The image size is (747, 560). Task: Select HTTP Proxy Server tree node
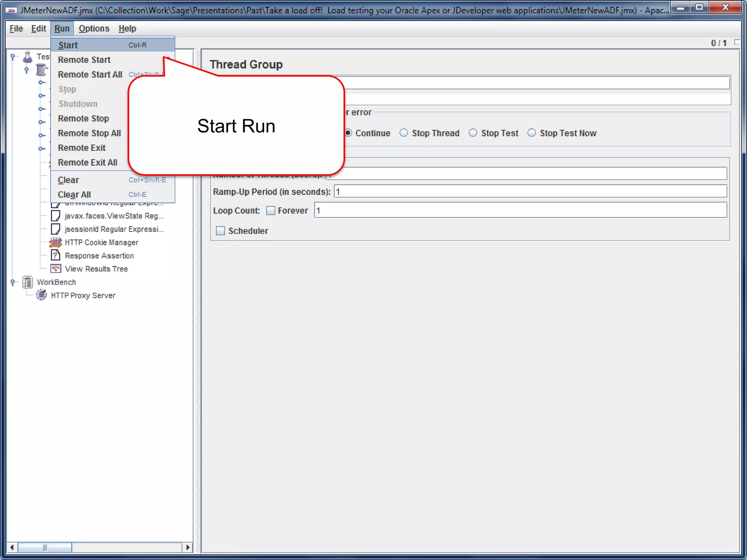[x=83, y=295]
